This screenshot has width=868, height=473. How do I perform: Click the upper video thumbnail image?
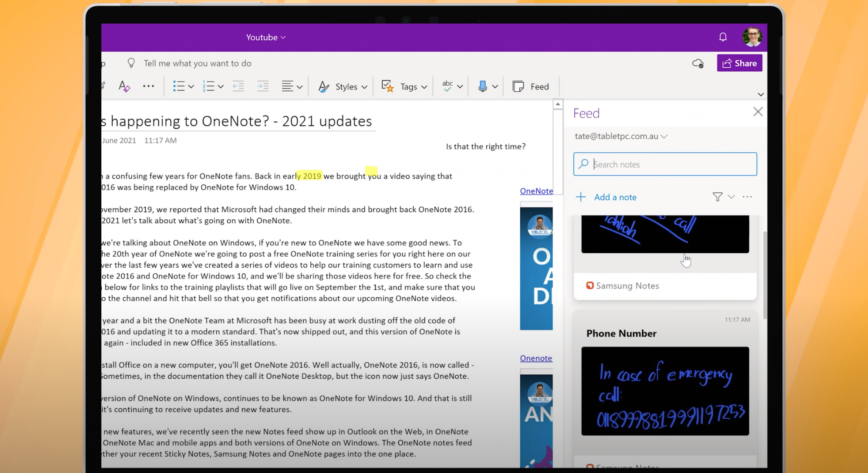tap(536, 269)
